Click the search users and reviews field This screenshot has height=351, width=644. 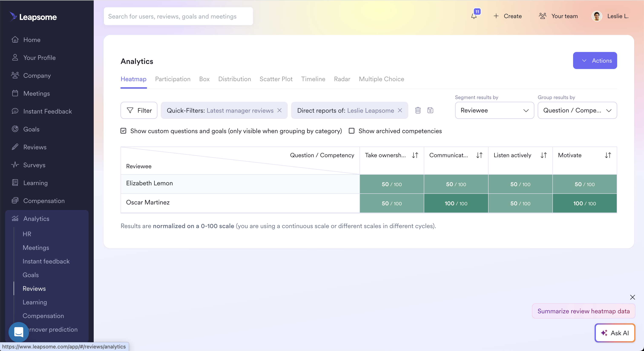point(178,16)
